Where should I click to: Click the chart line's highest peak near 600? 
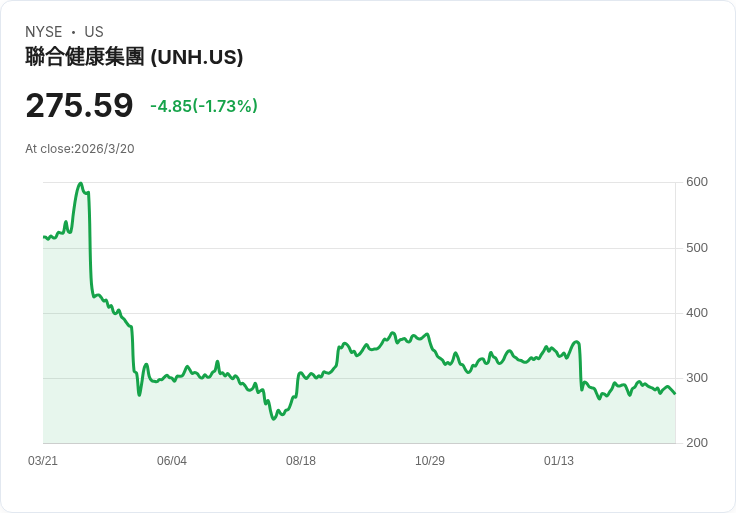click(x=80, y=184)
